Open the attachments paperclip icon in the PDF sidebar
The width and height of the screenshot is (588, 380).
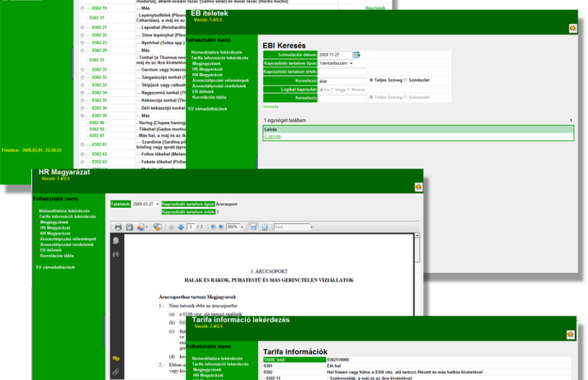(116, 372)
